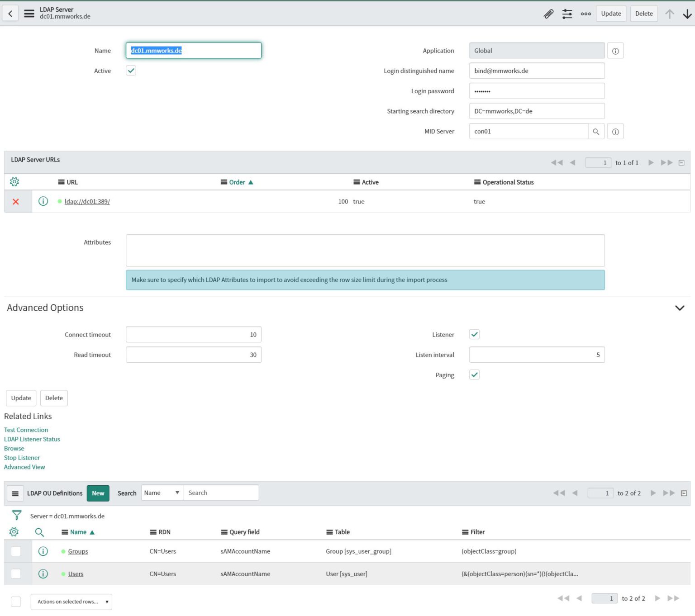Uncheck the Active checkbox
Image resolution: width=695 pixels, height=616 pixels.
pyautogui.click(x=131, y=71)
